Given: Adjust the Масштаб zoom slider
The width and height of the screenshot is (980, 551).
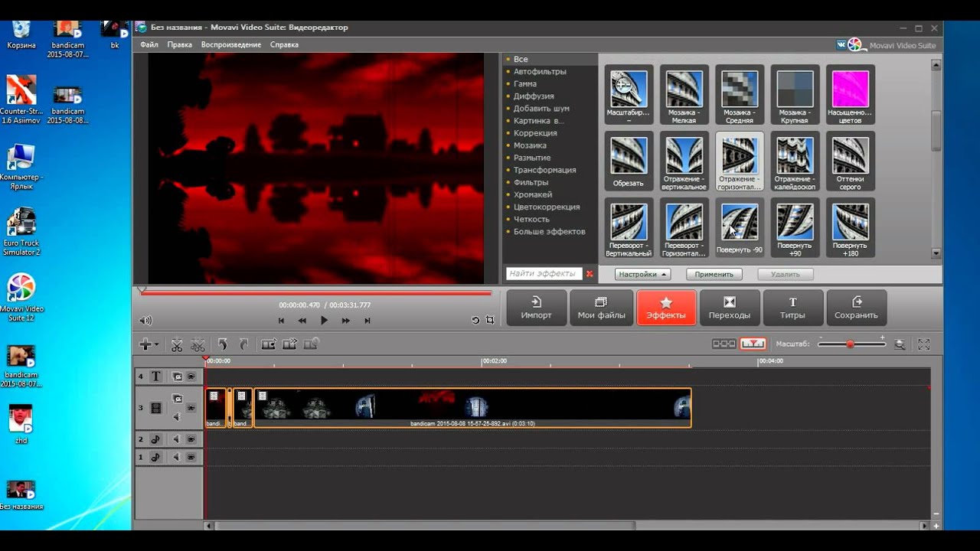Looking at the screenshot, I should [x=851, y=344].
